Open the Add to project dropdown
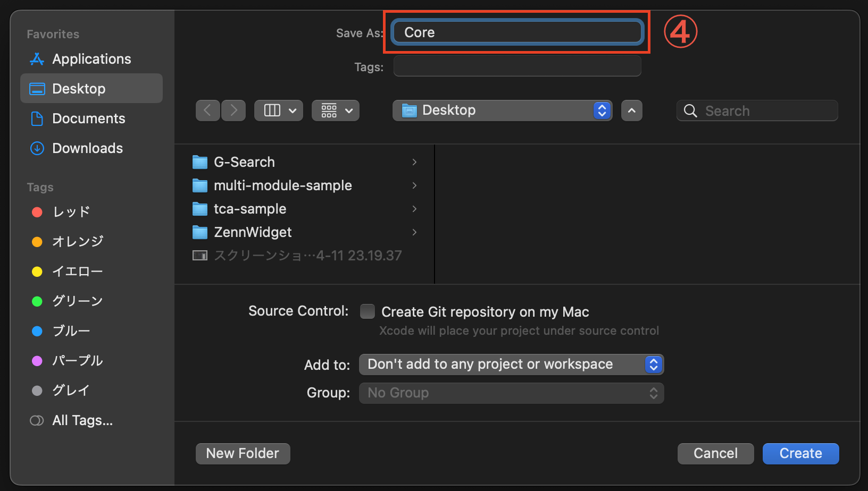Screen dimensions: 868x491 [x=511, y=365]
